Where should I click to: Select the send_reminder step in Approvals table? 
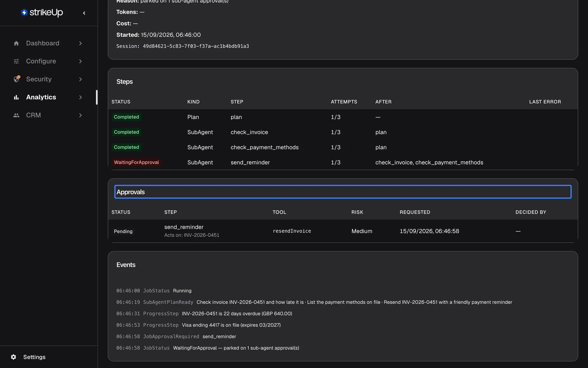coord(184,227)
